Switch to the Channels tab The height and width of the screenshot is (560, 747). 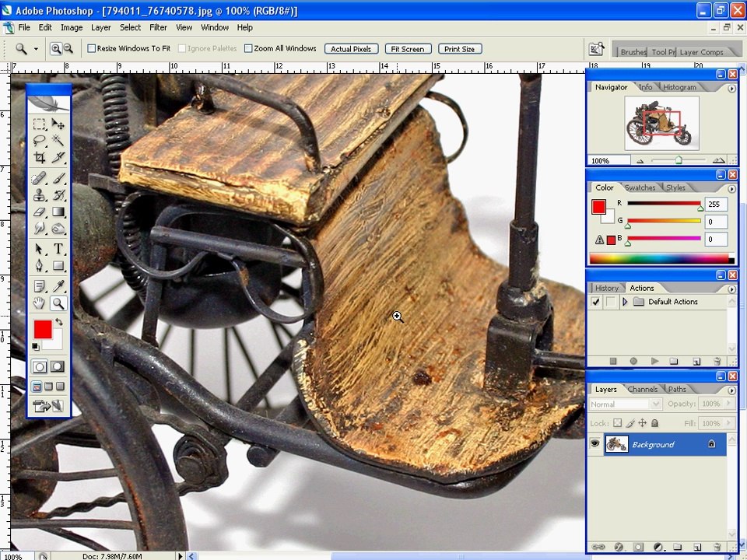[x=642, y=389]
